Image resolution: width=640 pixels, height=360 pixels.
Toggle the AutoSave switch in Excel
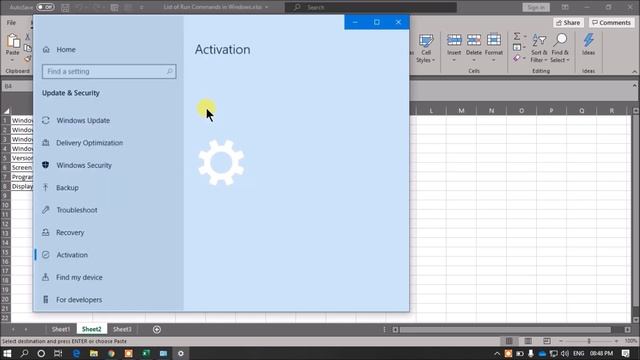(x=44, y=7)
